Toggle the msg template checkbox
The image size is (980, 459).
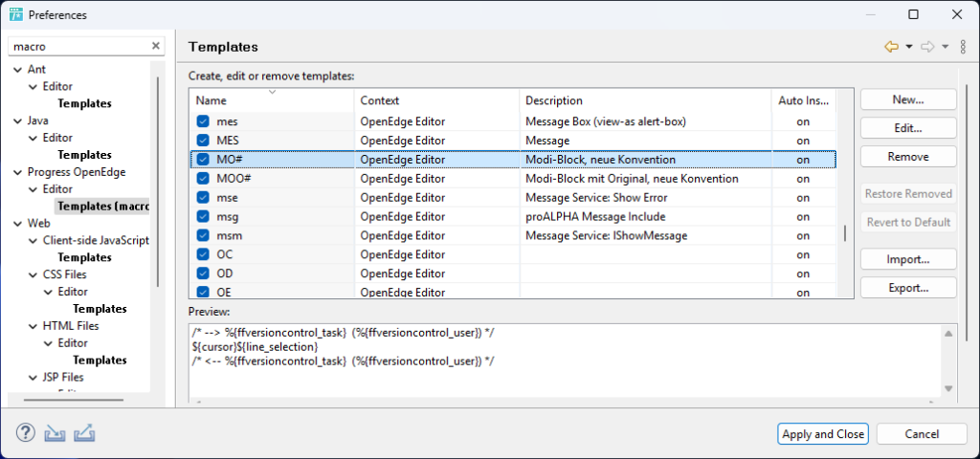point(203,216)
